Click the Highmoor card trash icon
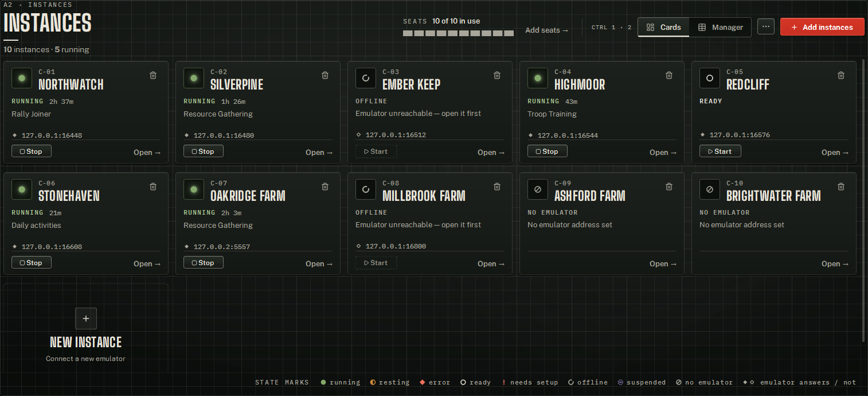This screenshot has width=868, height=396. [669, 75]
